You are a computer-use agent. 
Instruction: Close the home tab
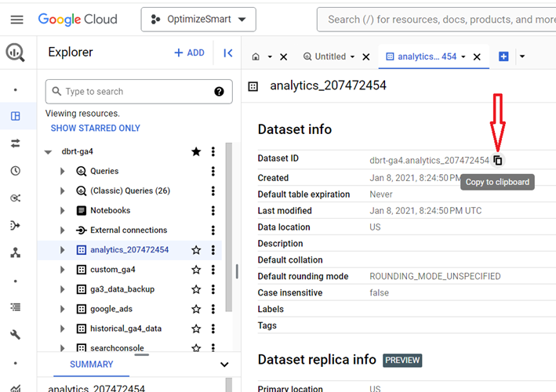point(283,56)
